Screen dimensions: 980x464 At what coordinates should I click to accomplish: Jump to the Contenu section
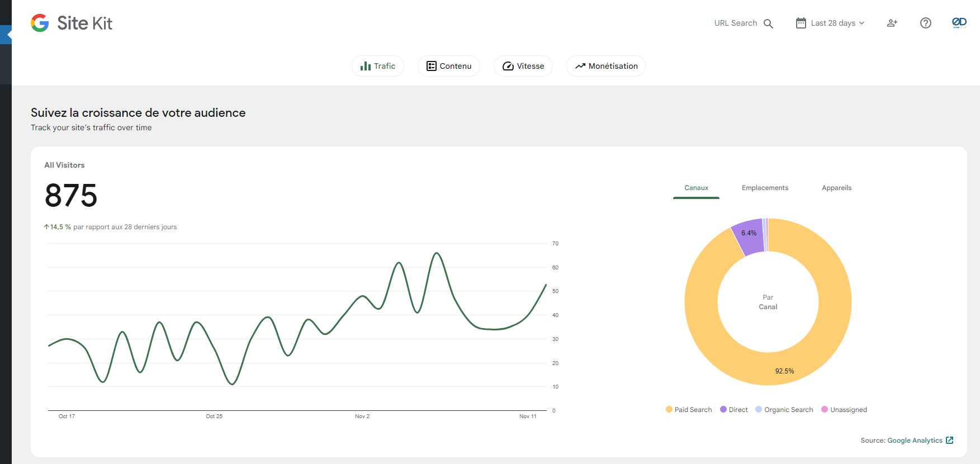(x=448, y=66)
